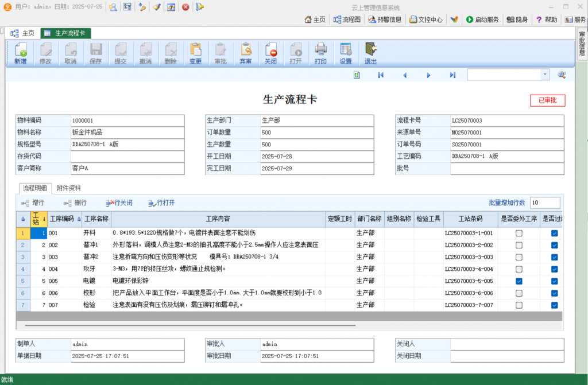Switch to the 主页 document tab
Viewport: 588px width, 385px height.
23,33
